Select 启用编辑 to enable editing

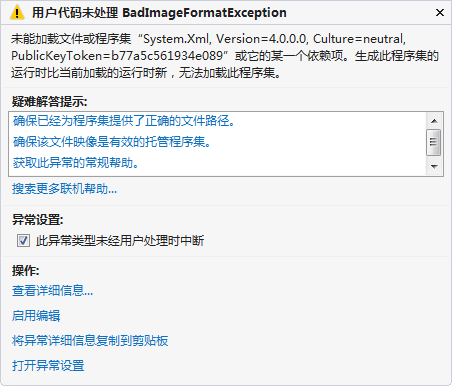coord(36,315)
